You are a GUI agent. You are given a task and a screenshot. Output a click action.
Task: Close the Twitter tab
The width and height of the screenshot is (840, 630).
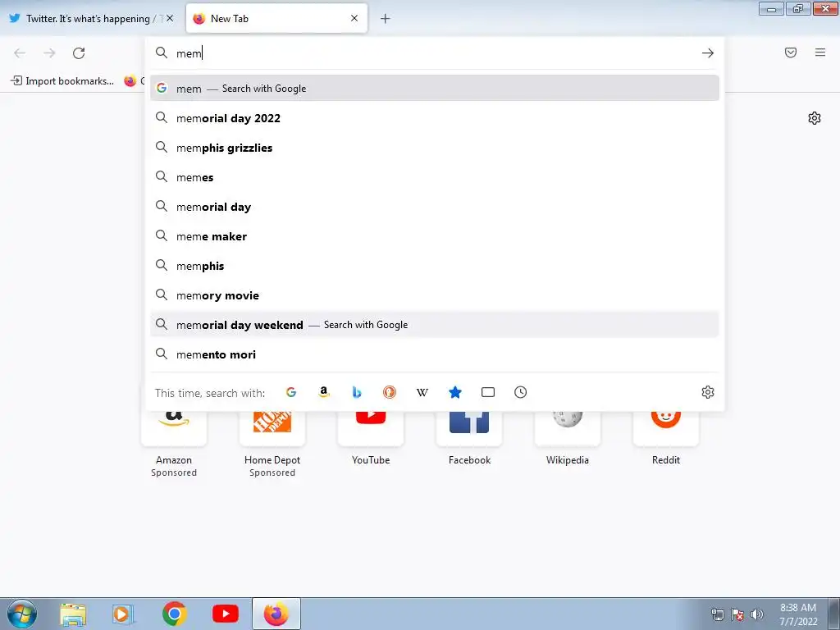click(170, 18)
